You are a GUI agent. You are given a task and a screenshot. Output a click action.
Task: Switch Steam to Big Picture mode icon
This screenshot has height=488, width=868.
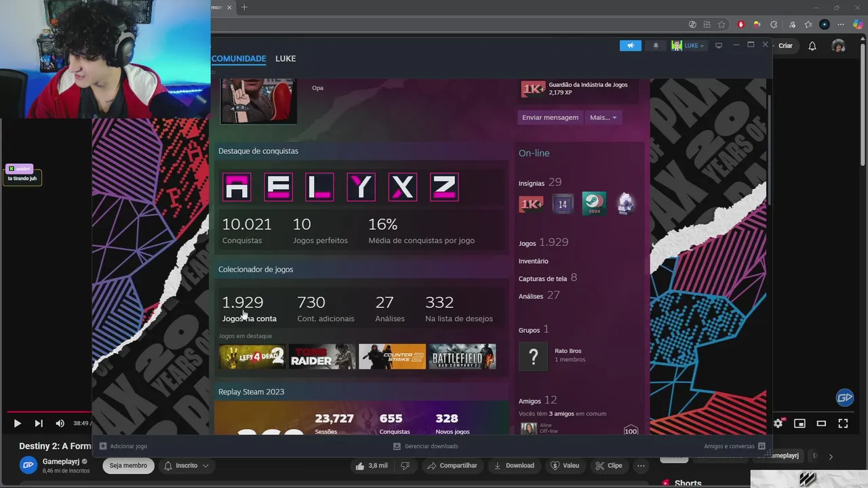pos(719,45)
